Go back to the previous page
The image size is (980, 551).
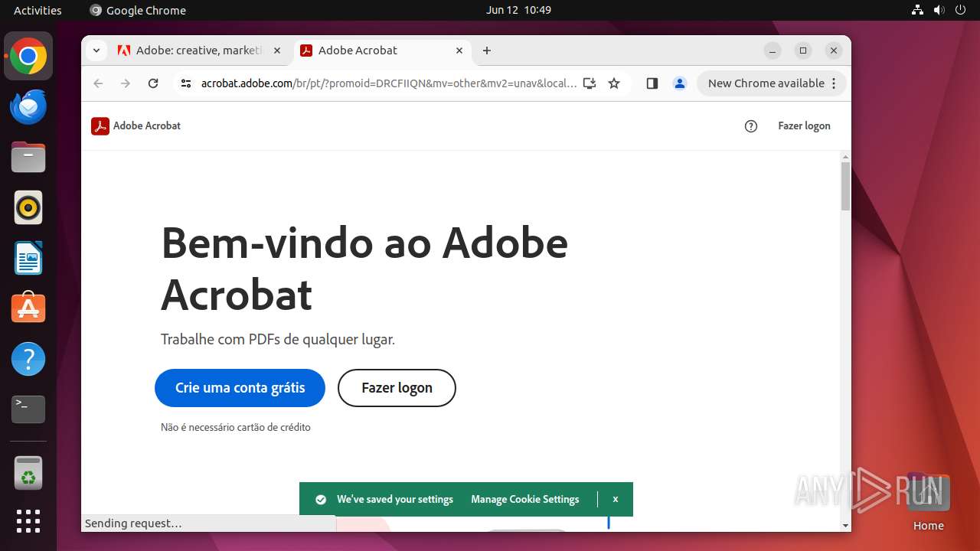pyautogui.click(x=98, y=83)
